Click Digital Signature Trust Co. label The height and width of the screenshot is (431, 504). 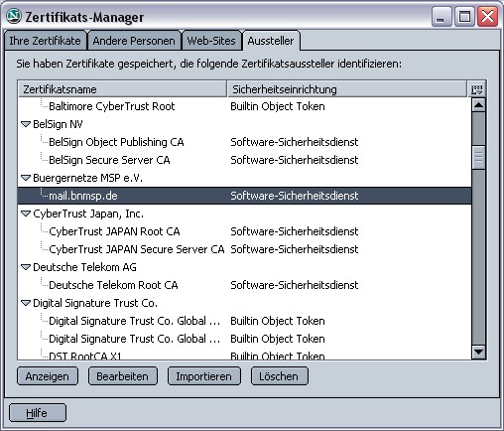(x=95, y=303)
